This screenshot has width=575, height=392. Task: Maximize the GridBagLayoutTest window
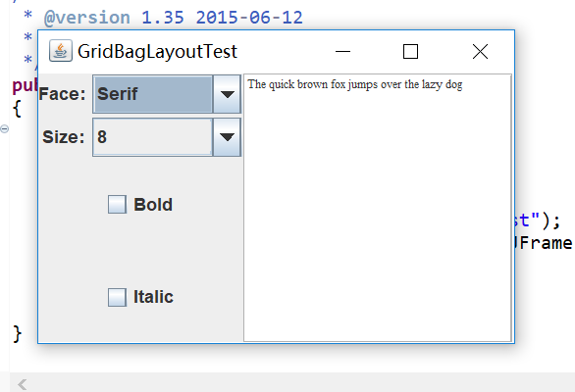click(x=410, y=52)
